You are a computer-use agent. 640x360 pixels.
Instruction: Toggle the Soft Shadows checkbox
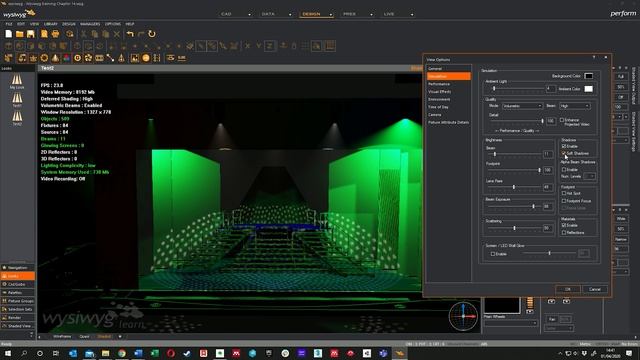coord(564,153)
